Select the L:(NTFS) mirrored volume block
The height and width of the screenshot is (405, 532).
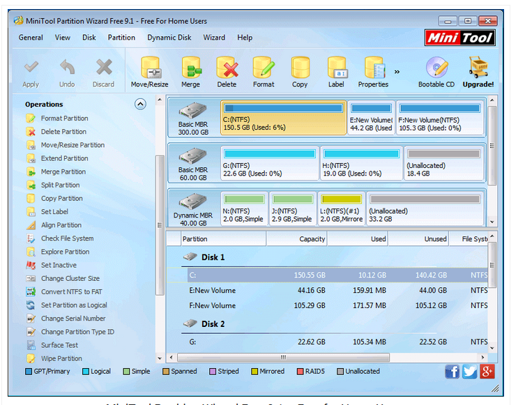342,208
